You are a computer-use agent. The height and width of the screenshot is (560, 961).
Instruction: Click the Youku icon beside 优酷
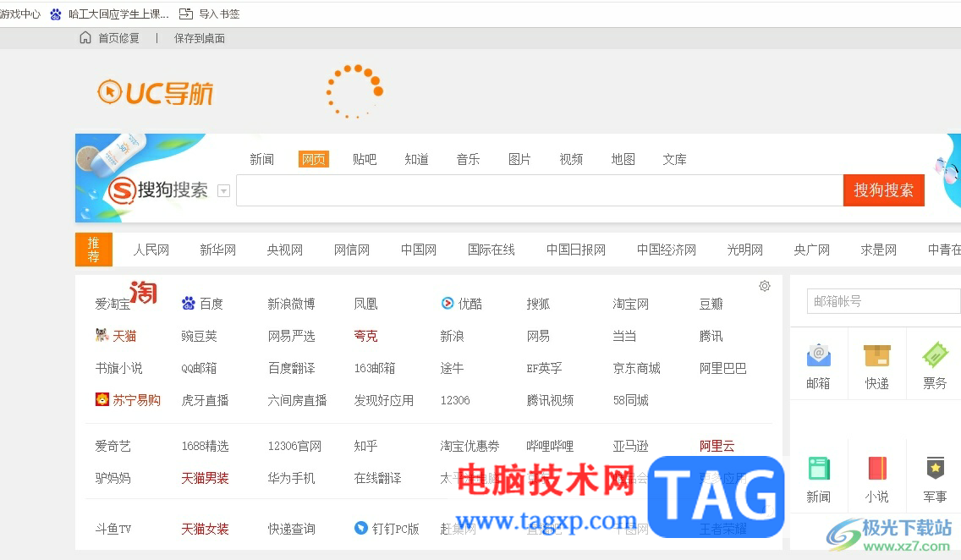pyautogui.click(x=448, y=304)
